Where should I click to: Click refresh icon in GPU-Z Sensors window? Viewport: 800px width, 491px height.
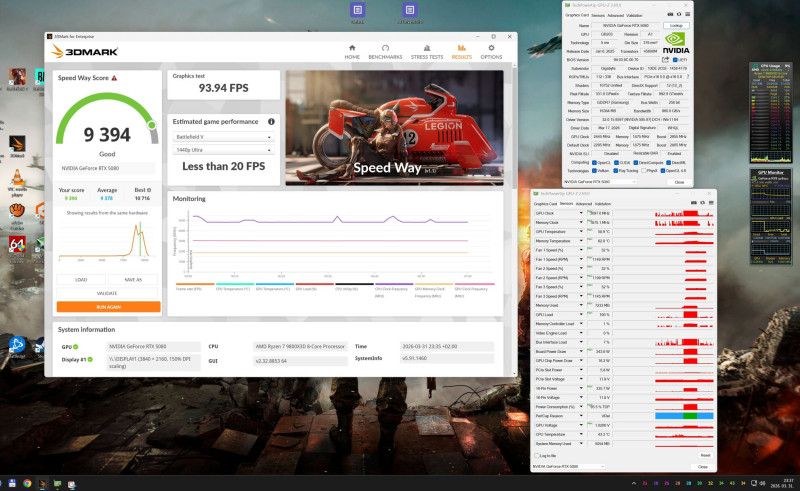point(703,203)
